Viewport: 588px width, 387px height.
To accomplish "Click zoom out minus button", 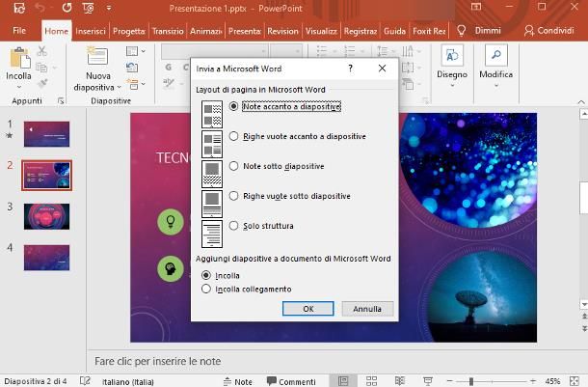I will tap(449, 381).
